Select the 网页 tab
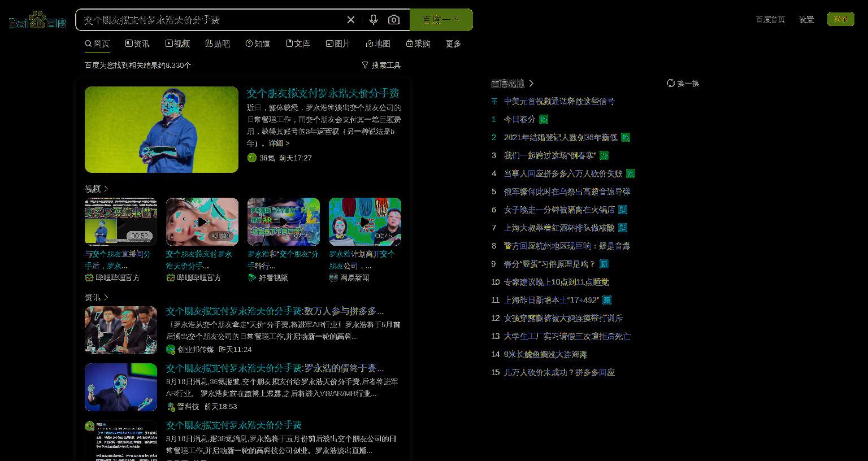The width and height of the screenshot is (868, 461). pyautogui.click(x=97, y=44)
